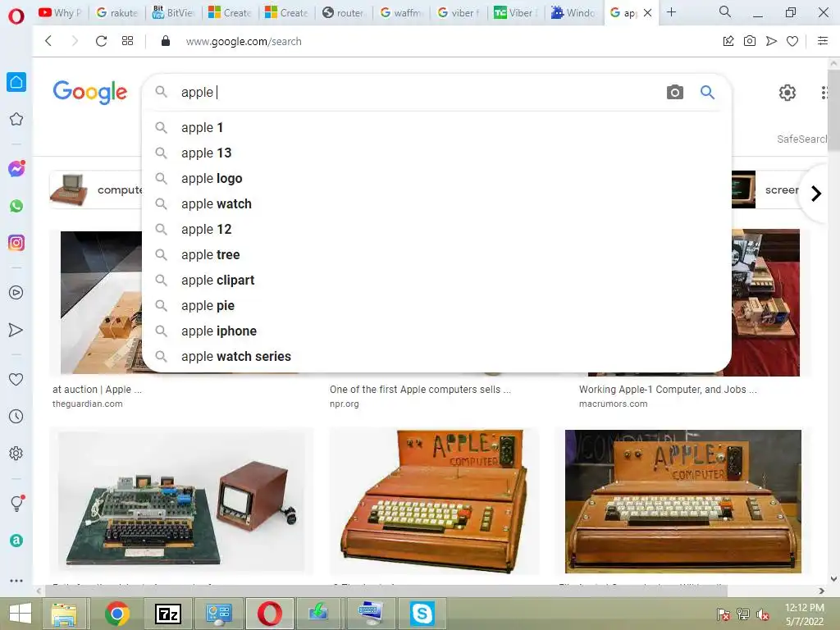Viewport: 840px width, 630px height.
Task: Open Easy Setup menu icon
Action: point(823,41)
